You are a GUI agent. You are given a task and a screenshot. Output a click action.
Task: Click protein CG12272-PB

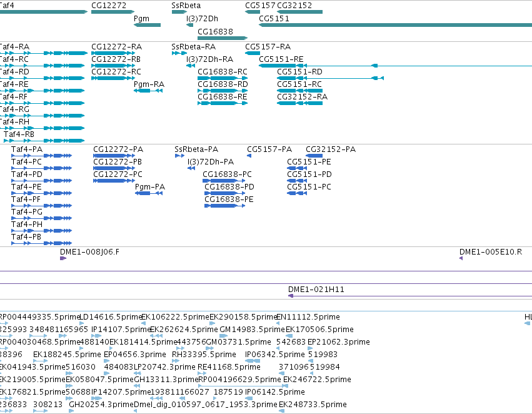point(114,168)
